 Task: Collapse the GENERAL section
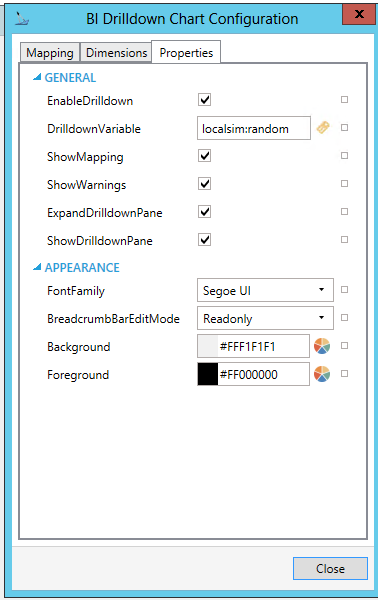click(x=37, y=77)
